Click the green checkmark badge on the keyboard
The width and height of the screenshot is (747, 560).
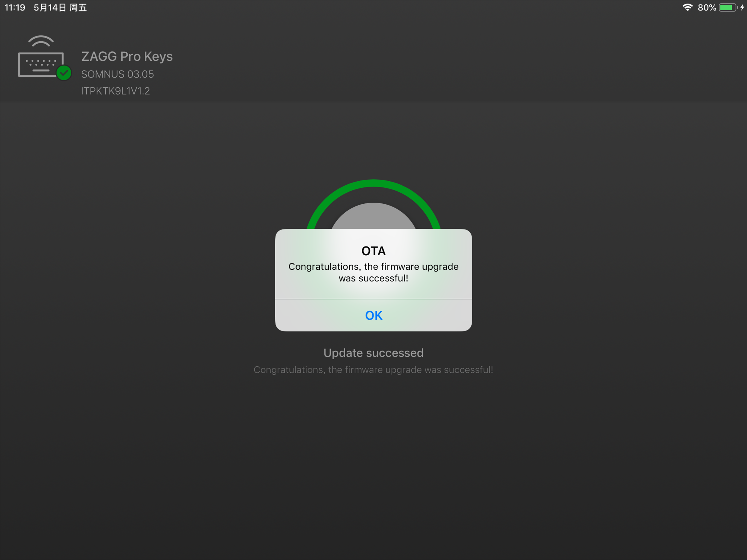pyautogui.click(x=64, y=72)
